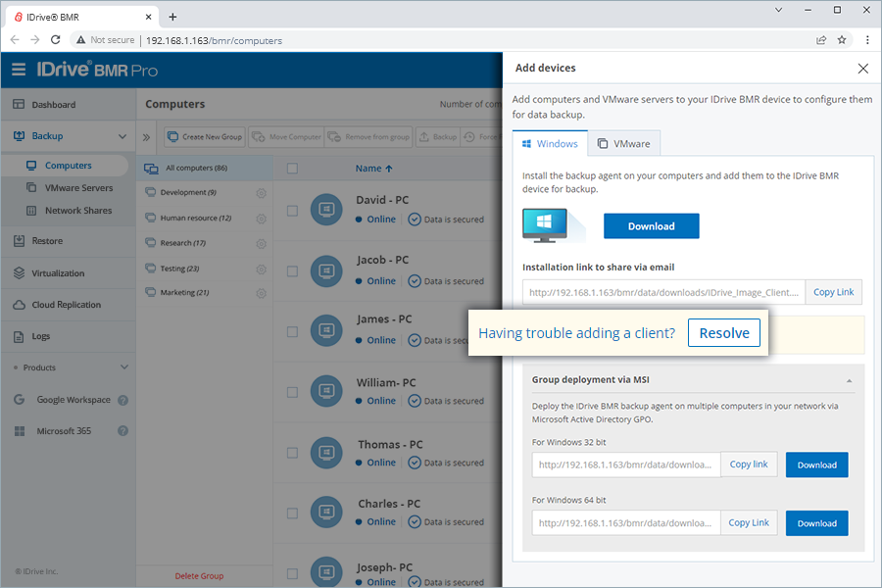Check the Charles - PC checkbox
Image resolution: width=882 pixels, height=588 pixels.
(292, 514)
